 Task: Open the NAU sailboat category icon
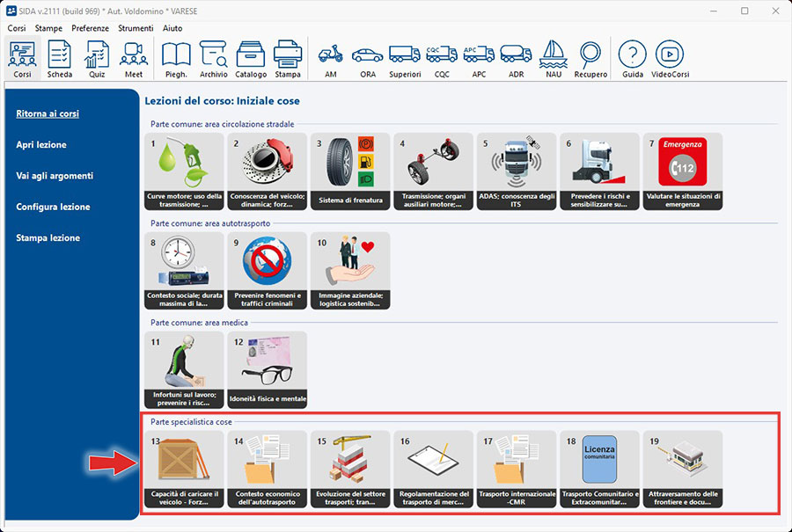tap(553, 59)
